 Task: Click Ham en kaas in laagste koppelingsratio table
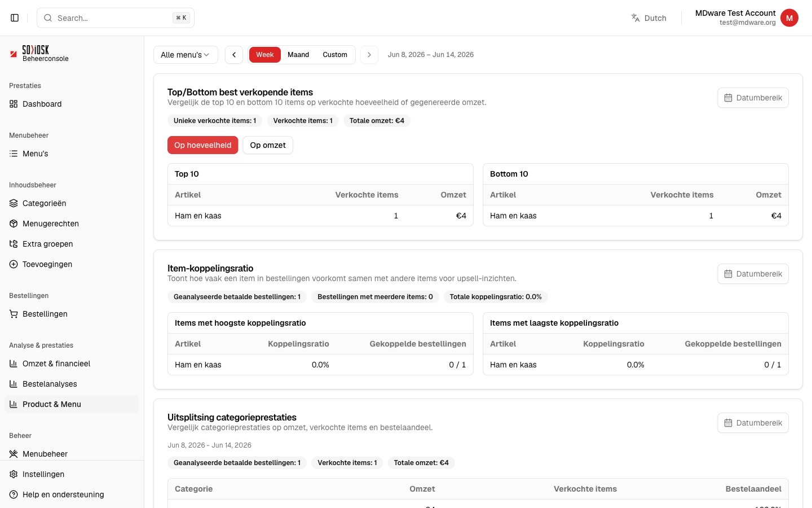coord(513,365)
